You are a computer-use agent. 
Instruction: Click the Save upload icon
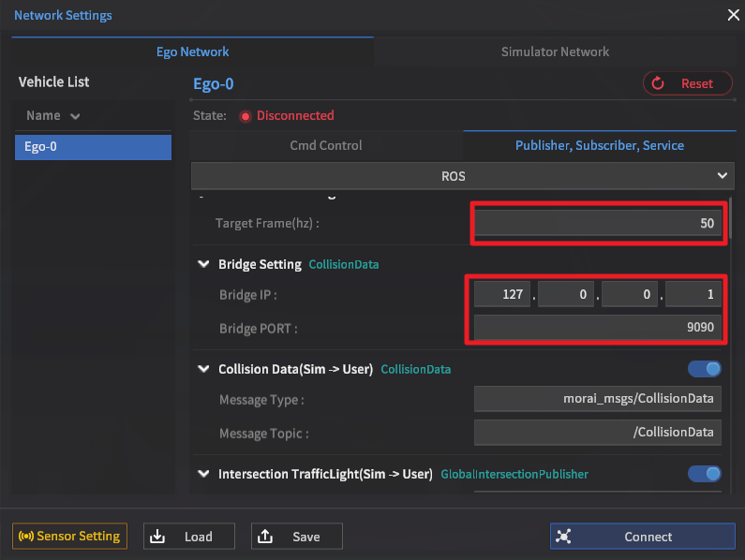(x=265, y=537)
